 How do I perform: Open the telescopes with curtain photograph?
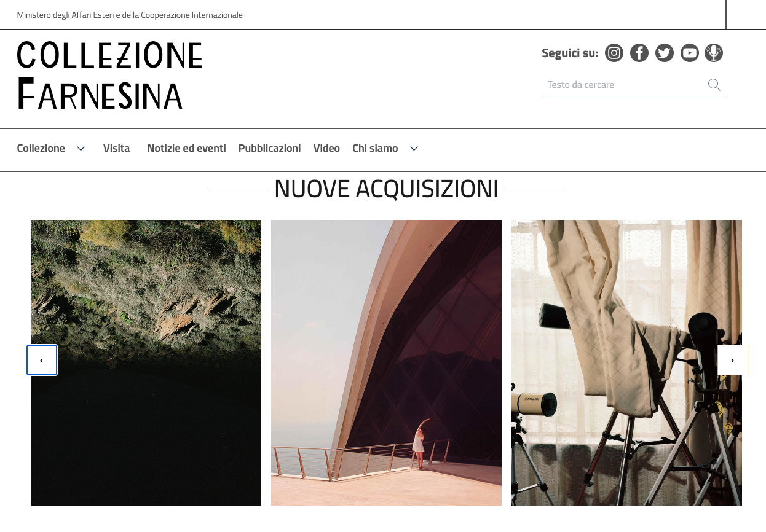pyautogui.click(x=626, y=362)
